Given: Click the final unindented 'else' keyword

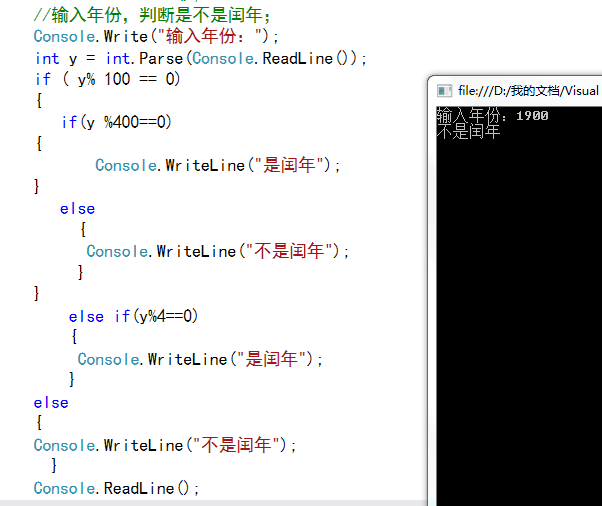Looking at the screenshot, I should pyautogui.click(x=51, y=403).
